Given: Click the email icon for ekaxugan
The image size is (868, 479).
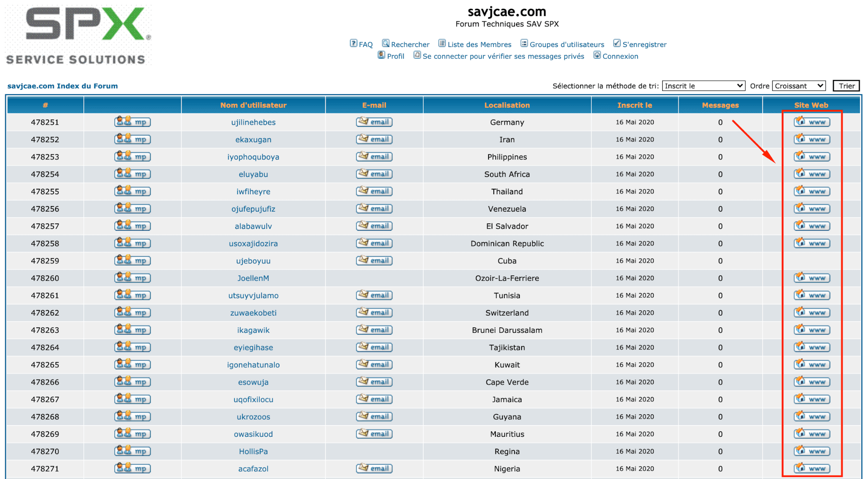Looking at the screenshot, I should (x=374, y=139).
